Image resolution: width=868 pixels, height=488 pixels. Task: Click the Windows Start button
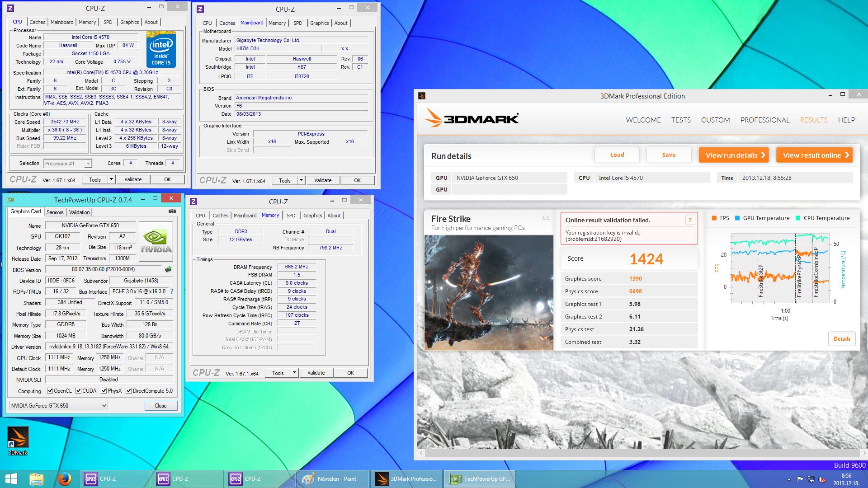[x=11, y=479]
